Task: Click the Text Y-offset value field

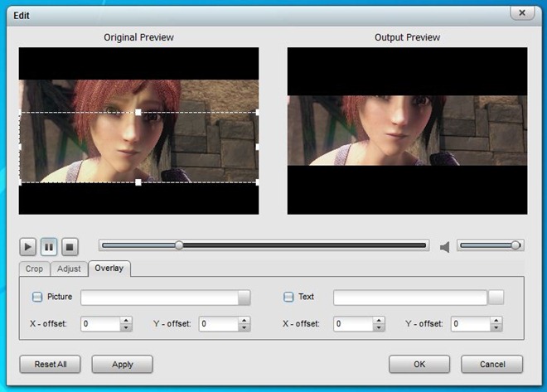Action: [471, 324]
